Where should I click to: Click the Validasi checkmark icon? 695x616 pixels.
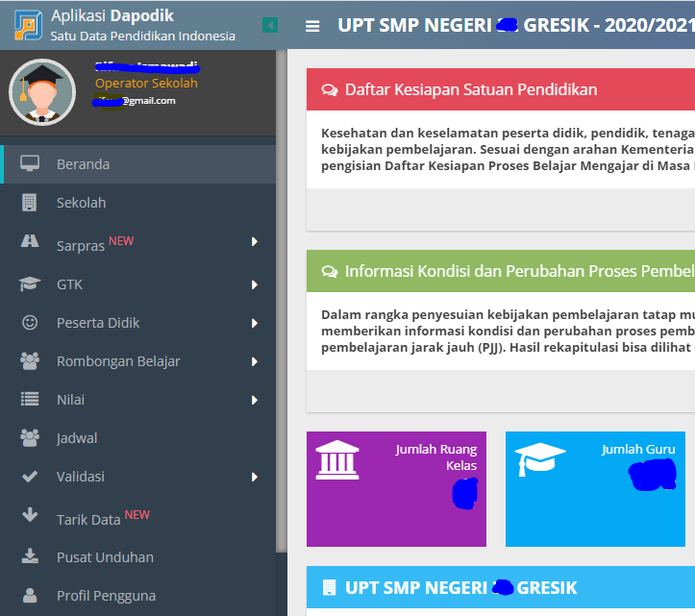30,477
